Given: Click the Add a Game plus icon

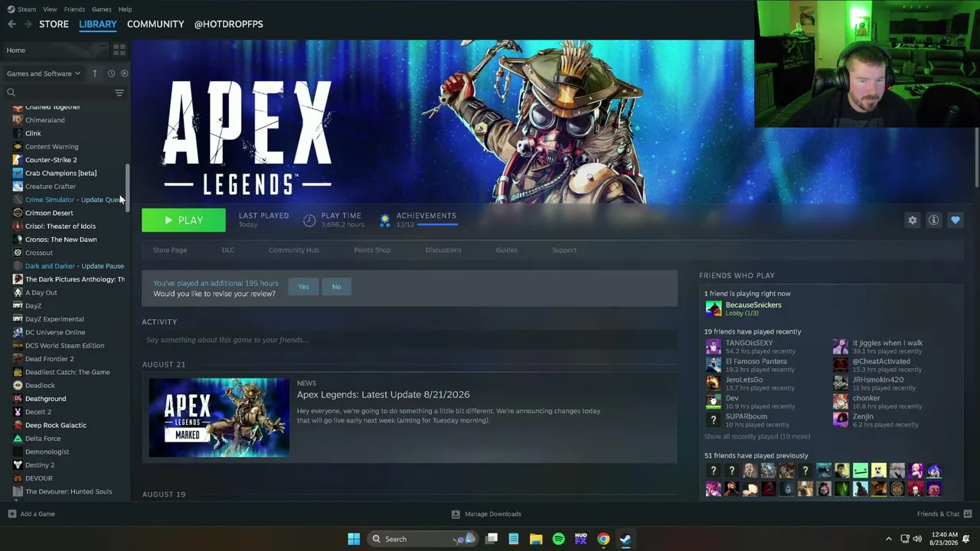Looking at the screenshot, I should click(x=11, y=514).
